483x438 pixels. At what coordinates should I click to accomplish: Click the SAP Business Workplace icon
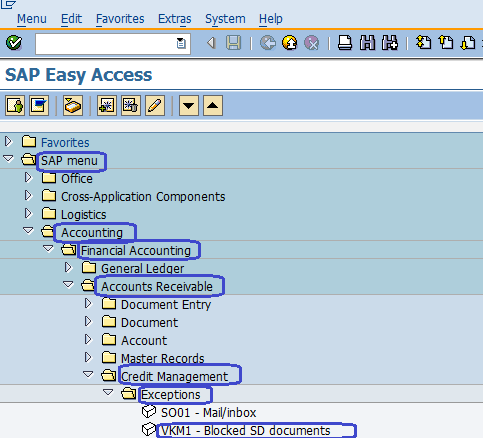click(72, 106)
